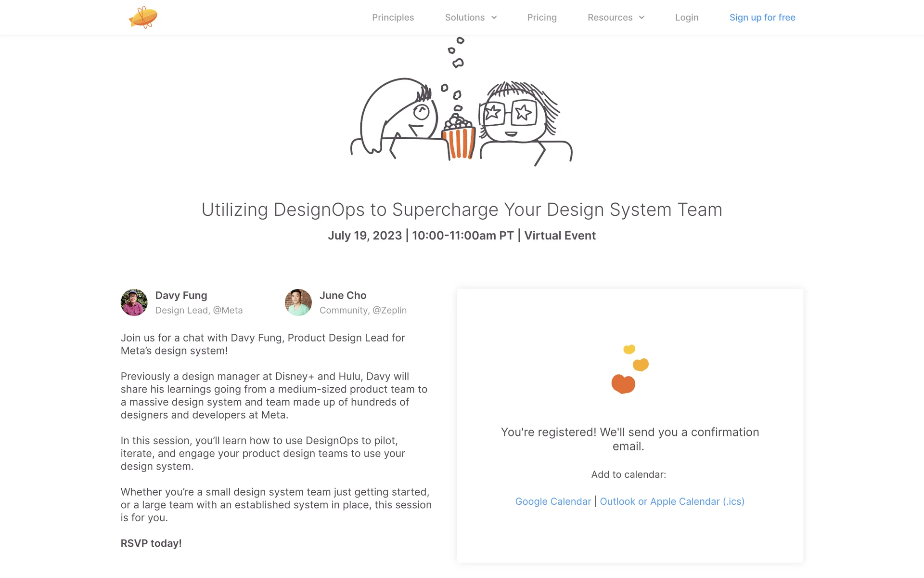Screen dimensions: 924x578
Task: Click the registration confirmation message text
Action: [629, 439]
